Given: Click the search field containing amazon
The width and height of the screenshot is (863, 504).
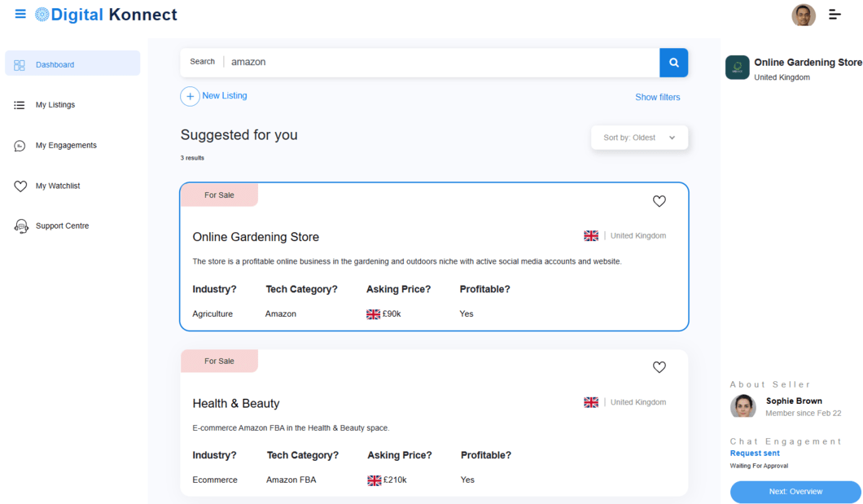Looking at the screenshot, I should [x=440, y=63].
